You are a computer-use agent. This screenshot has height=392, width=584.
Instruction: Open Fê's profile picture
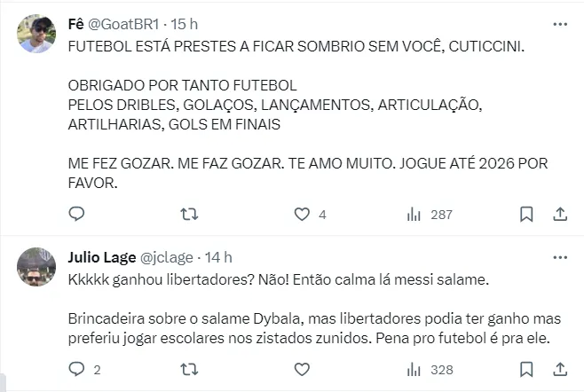click(36, 34)
